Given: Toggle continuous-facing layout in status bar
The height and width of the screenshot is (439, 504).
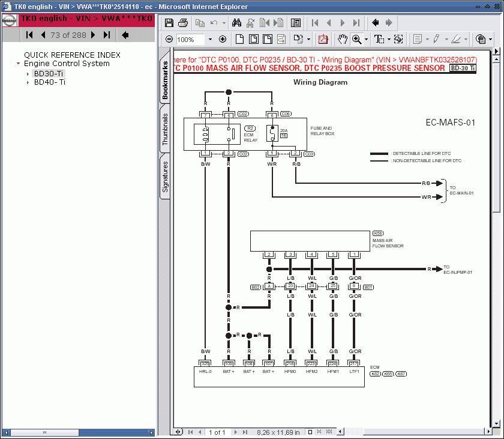Looking at the screenshot, I should [329, 432].
